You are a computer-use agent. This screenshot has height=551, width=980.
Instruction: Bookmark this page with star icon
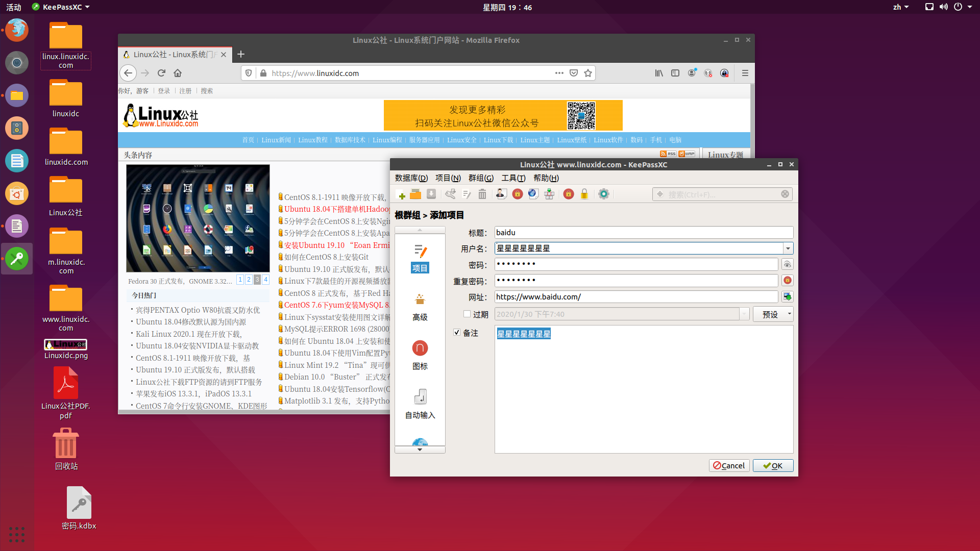(x=588, y=73)
